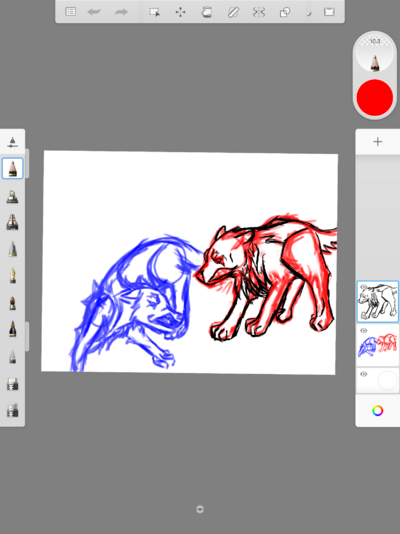Open brush properties slider icon

coord(13,142)
